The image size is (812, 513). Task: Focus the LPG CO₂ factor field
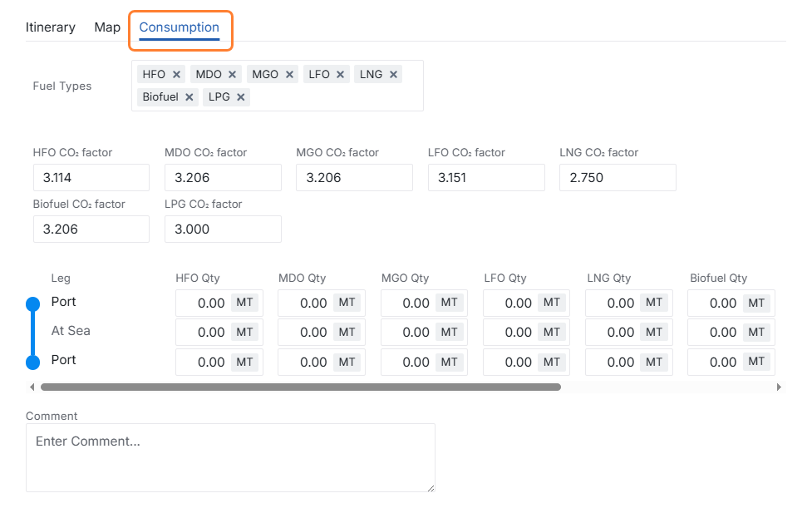coord(222,229)
